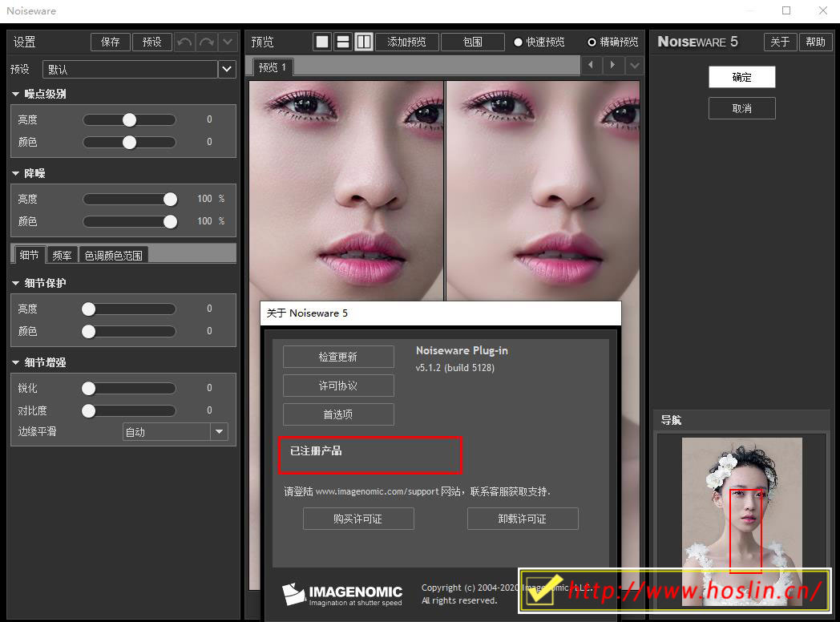Switch to the 色调颜色范围 tab
This screenshot has height=622, width=840.
click(x=114, y=256)
